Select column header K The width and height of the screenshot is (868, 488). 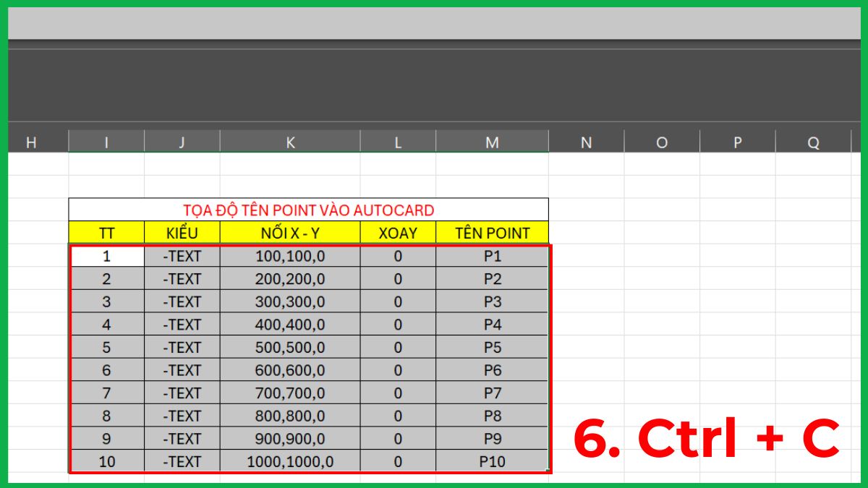point(291,142)
